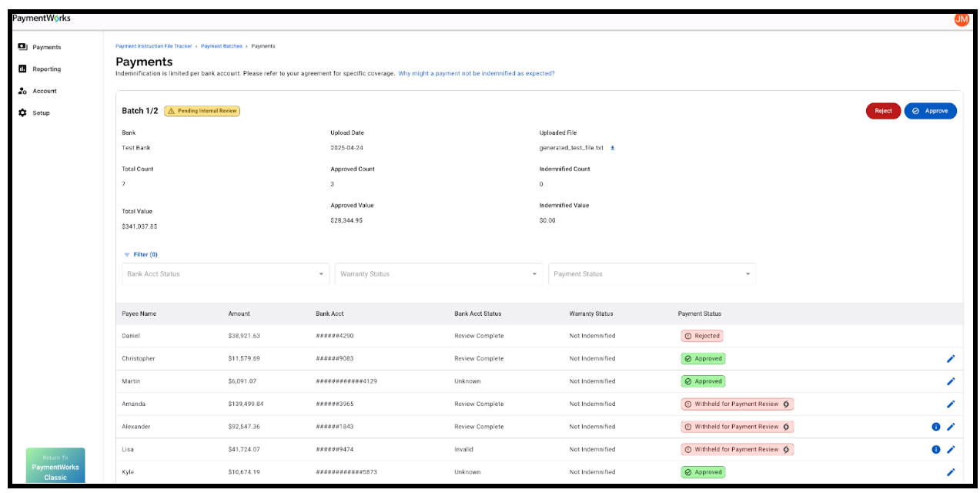
Task: Click Payment Status column header
Action: pyautogui.click(x=700, y=314)
